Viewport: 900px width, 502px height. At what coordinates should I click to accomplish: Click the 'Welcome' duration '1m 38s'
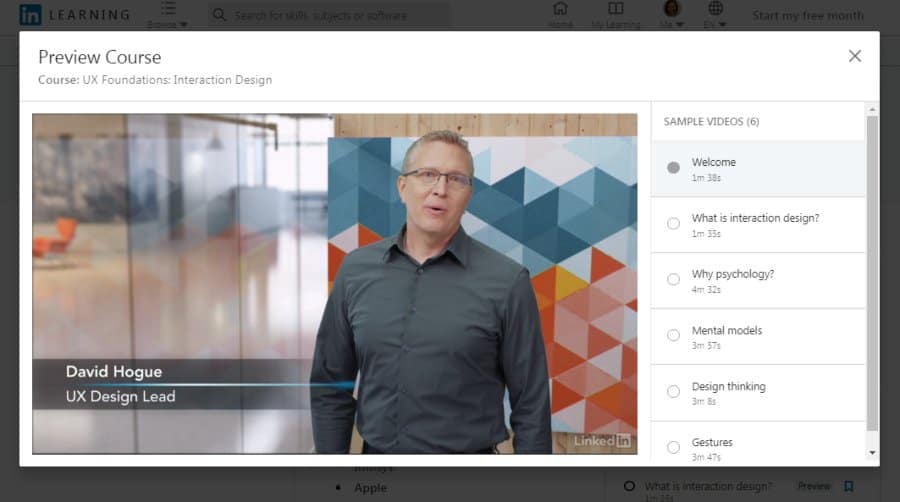pos(706,178)
